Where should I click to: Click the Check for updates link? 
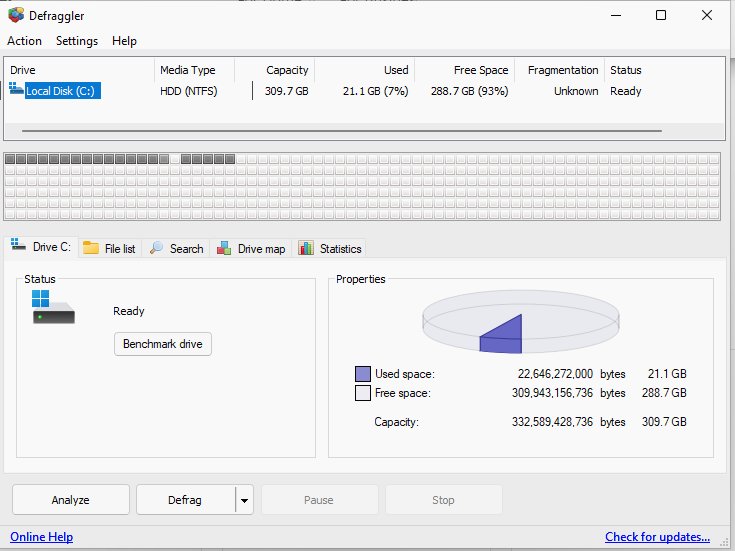click(657, 537)
